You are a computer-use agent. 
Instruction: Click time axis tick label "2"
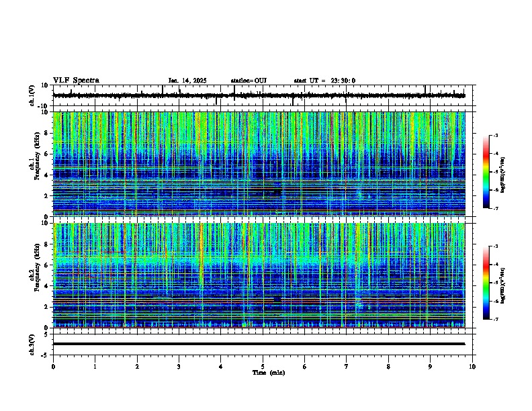(x=137, y=367)
